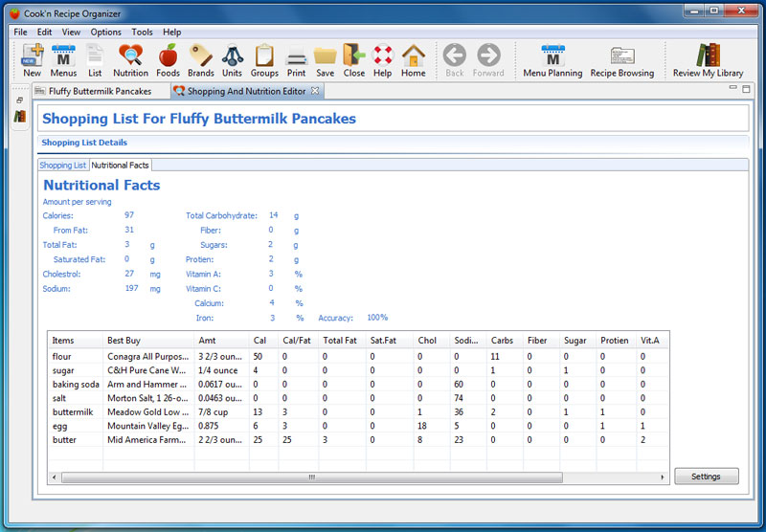This screenshot has width=766, height=532.
Task: Minimize the editor panel view
Action: (732, 88)
